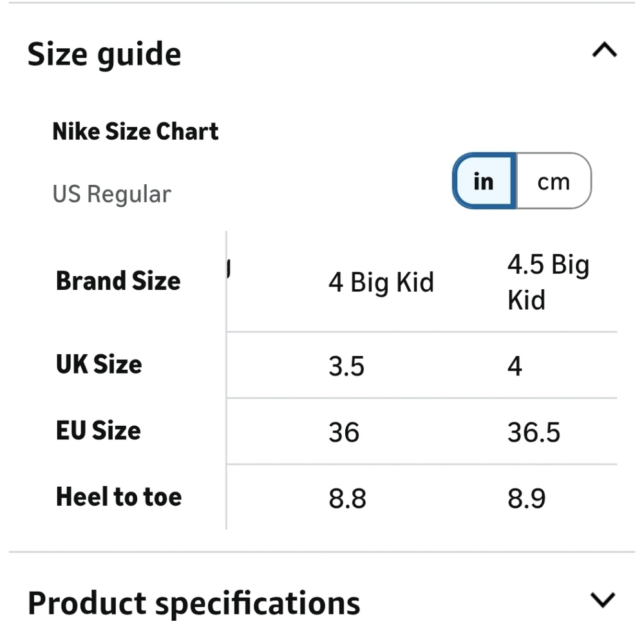This screenshot has height=644, width=644.
Task: Switch units to cm
Action: pos(553,182)
